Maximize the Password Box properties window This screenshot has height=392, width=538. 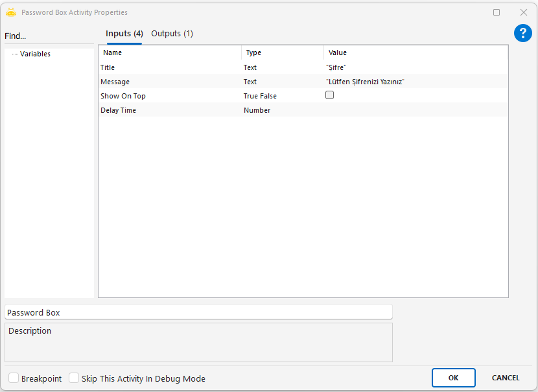497,12
